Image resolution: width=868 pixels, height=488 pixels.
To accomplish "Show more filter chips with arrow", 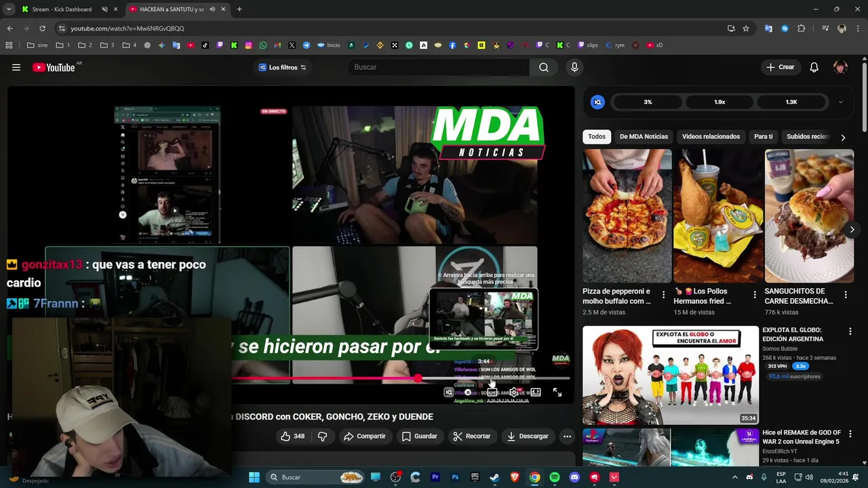I will tap(843, 138).
